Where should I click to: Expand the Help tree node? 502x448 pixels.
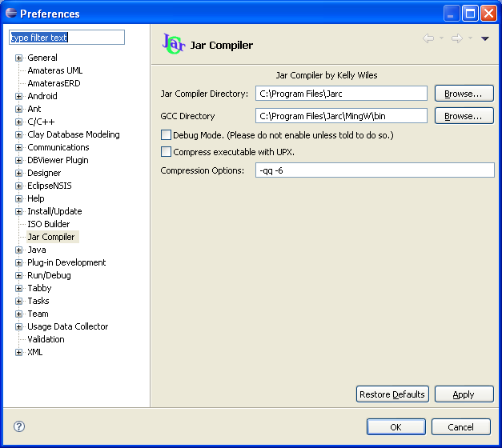(18, 198)
